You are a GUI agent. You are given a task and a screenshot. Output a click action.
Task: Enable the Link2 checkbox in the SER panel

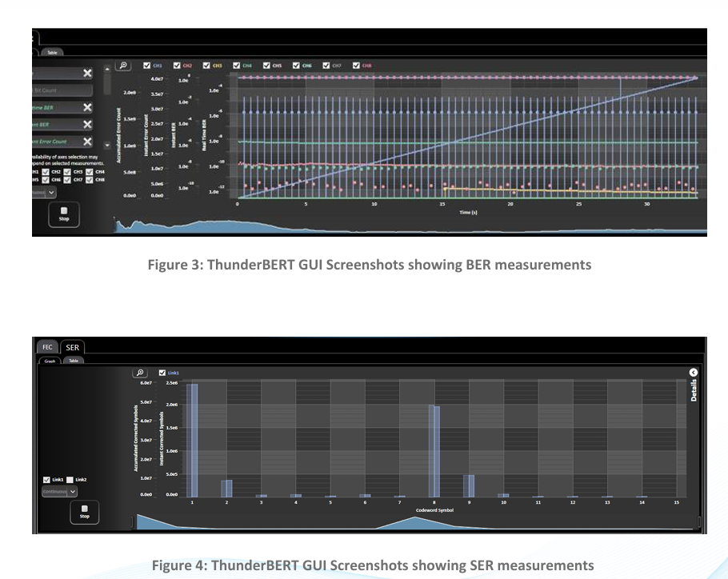click(70, 480)
